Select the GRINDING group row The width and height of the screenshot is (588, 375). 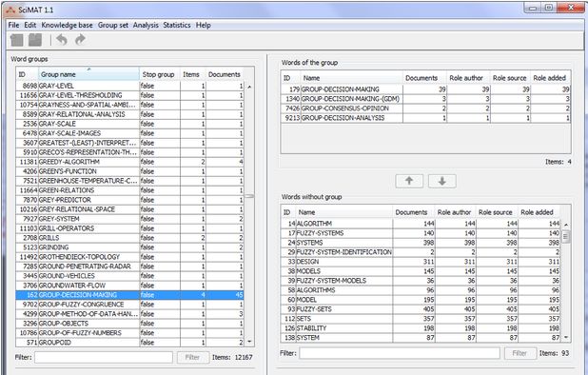coord(129,247)
